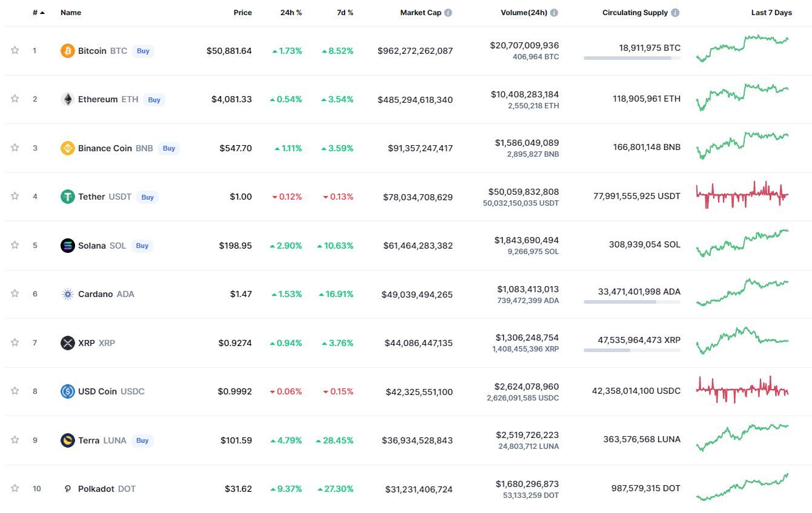
Task: Sort by the Name column header
Action: (x=71, y=13)
